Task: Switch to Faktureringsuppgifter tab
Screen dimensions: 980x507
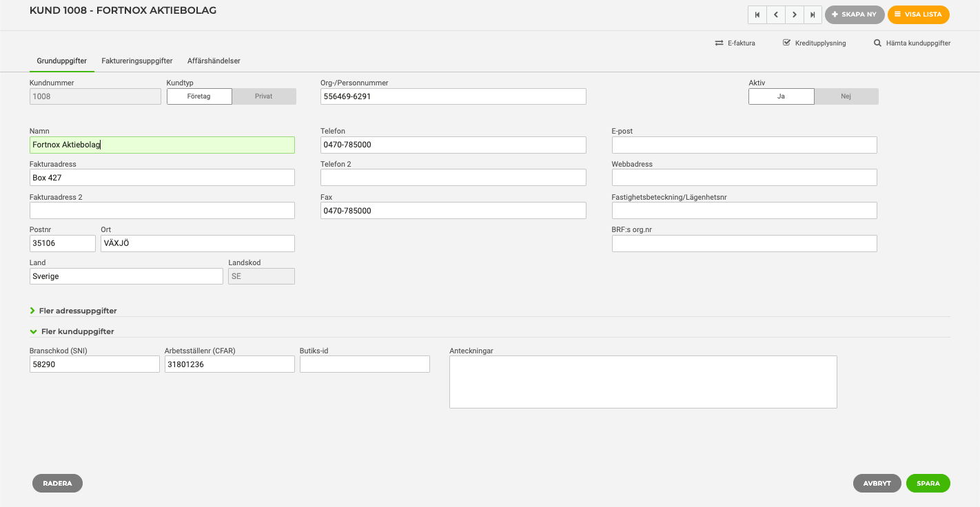Action: point(137,61)
